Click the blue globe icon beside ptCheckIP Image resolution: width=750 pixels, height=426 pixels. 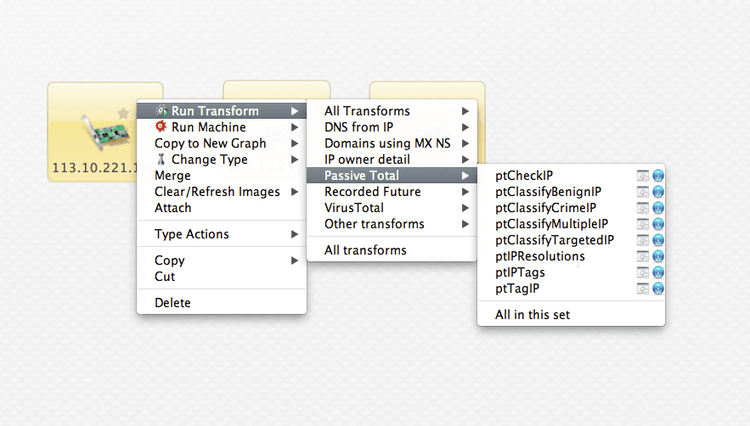[x=658, y=176]
